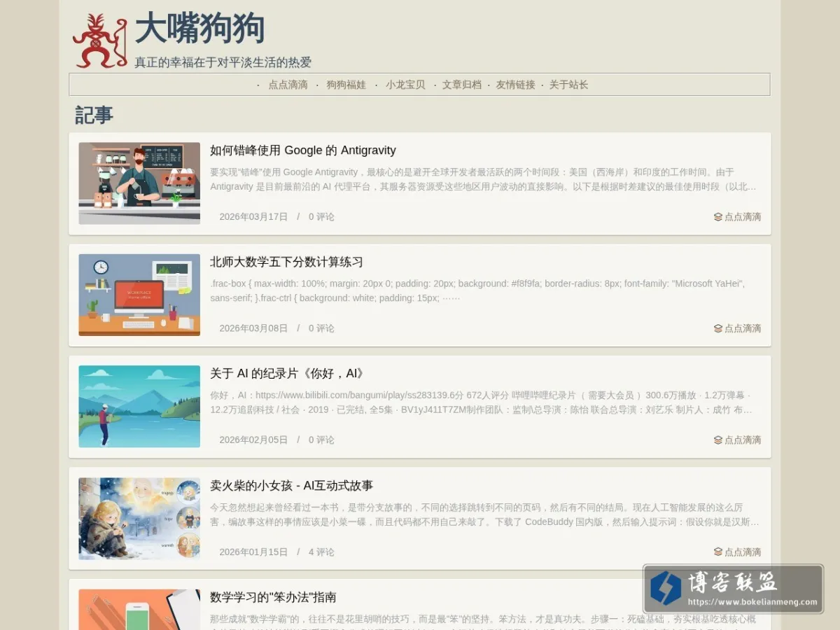Open the post 如何错峰使用 Google 的 Antigravity

point(303,150)
